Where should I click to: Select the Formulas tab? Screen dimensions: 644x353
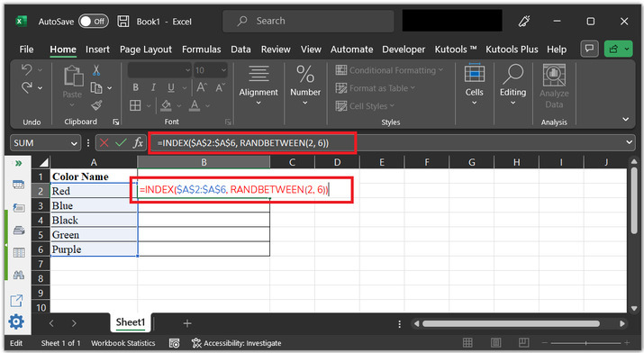201,50
